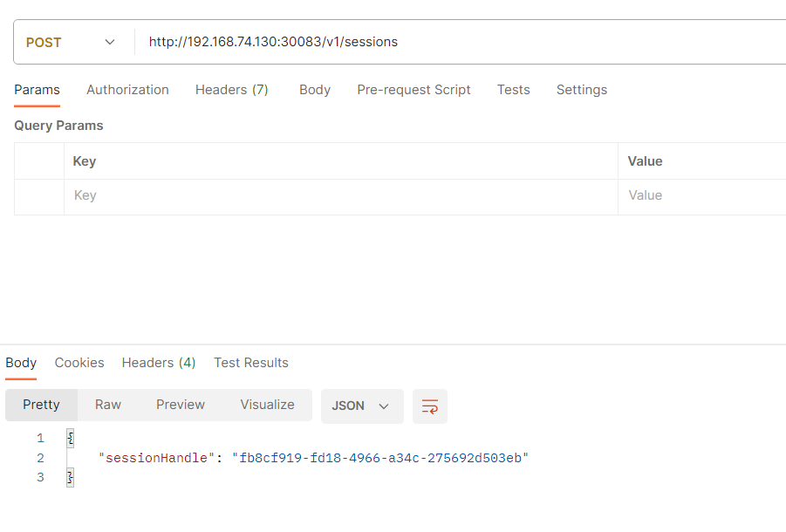Open the POST method dropdown
The height and width of the screenshot is (532, 786).
click(x=72, y=43)
